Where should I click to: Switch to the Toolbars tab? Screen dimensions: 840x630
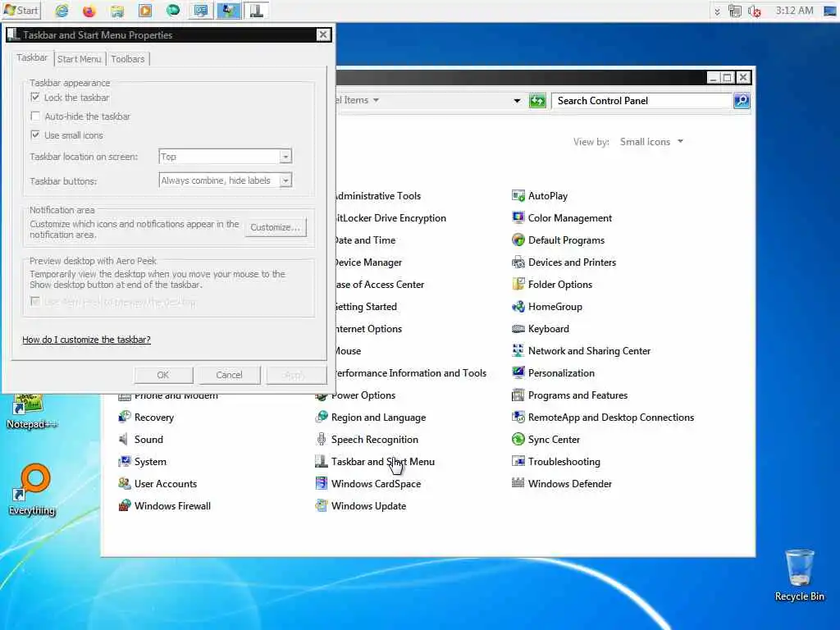(x=127, y=59)
